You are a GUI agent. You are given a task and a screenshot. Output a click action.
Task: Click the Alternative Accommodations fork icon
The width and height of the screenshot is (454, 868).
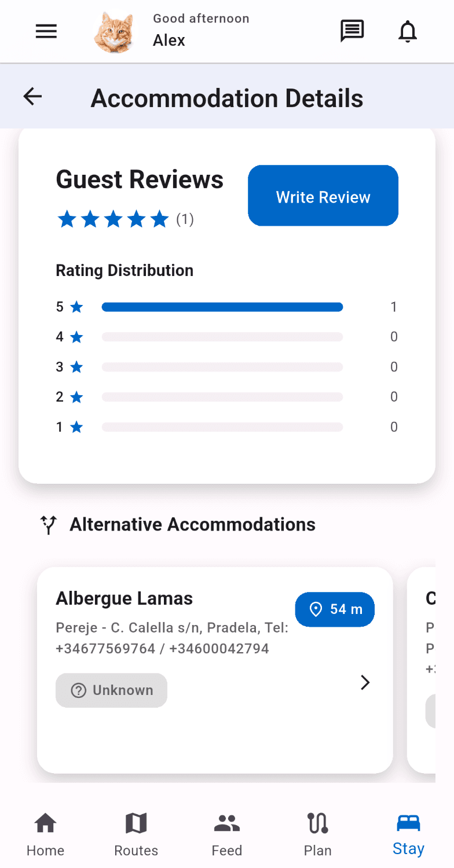coord(49,525)
